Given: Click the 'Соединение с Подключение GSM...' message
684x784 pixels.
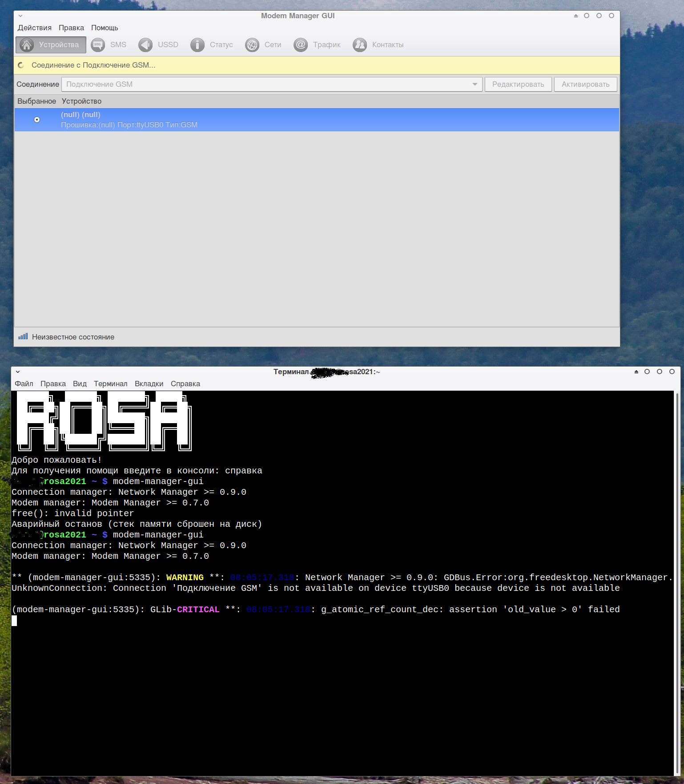Looking at the screenshot, I should click(93, 65).
